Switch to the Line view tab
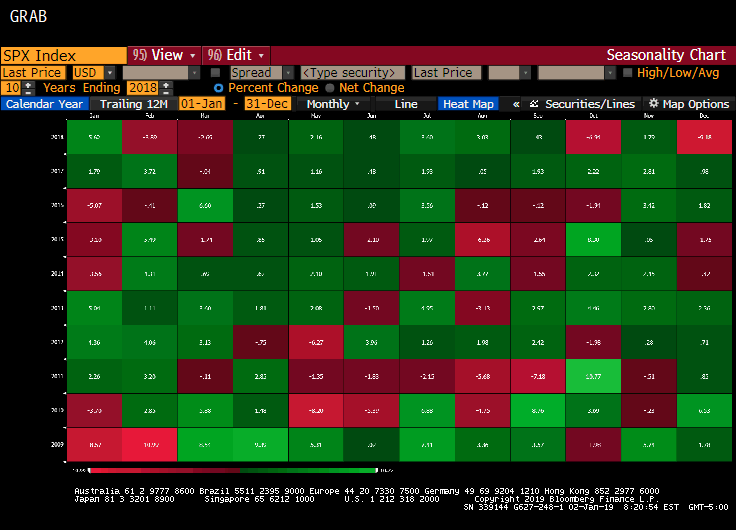 [x=406, y=104]
